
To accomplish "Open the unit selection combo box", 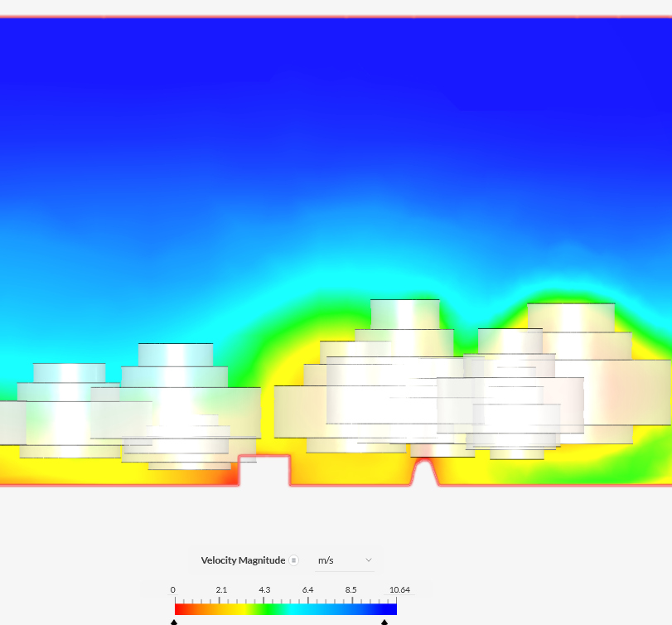I will point(344,560).
